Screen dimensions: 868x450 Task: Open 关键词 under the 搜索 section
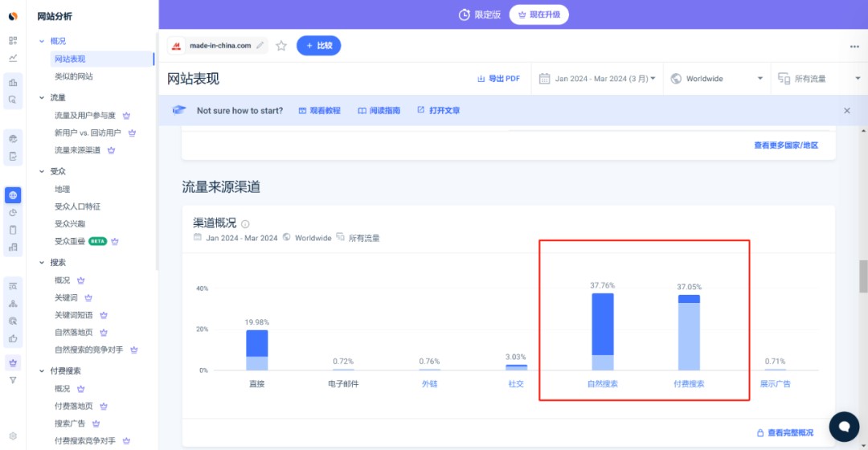pyautogui.click(x=66, y=298)
